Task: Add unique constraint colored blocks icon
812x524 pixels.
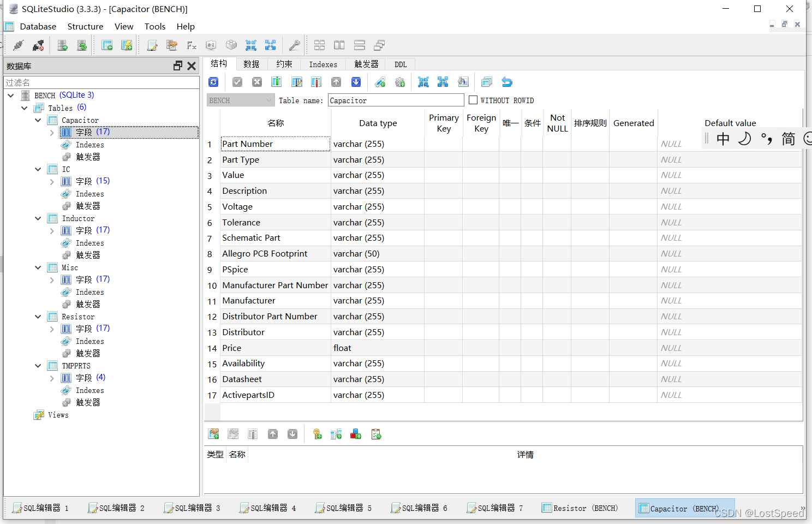Action: (356, 434)
